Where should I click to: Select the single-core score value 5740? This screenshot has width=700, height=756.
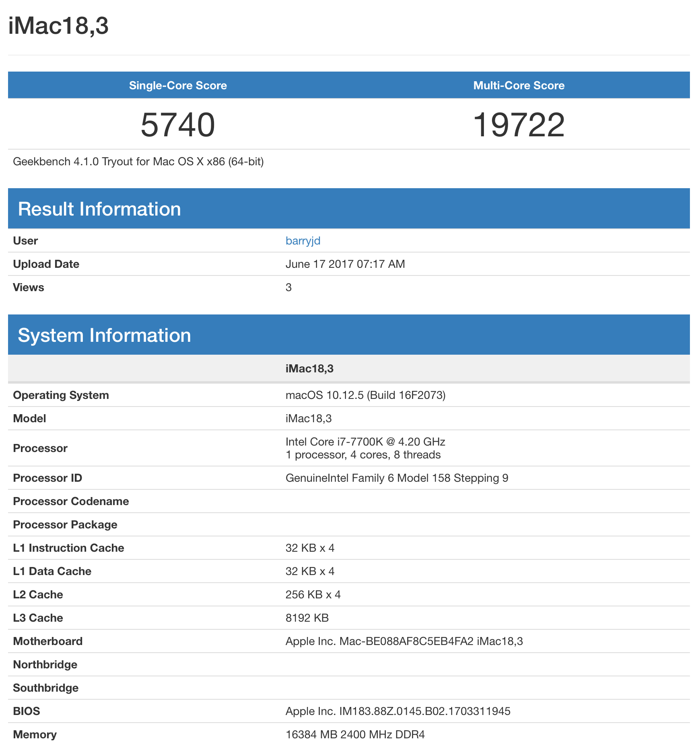coord(178,125)
